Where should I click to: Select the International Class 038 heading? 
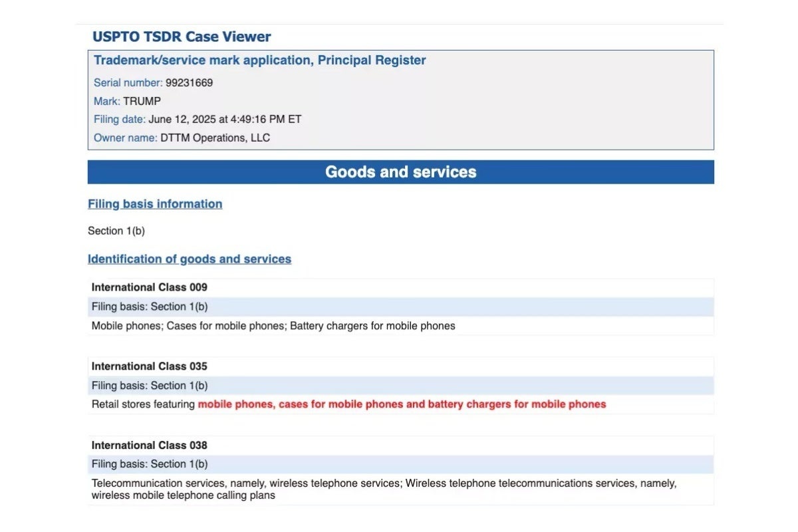(x=149, y=446)
